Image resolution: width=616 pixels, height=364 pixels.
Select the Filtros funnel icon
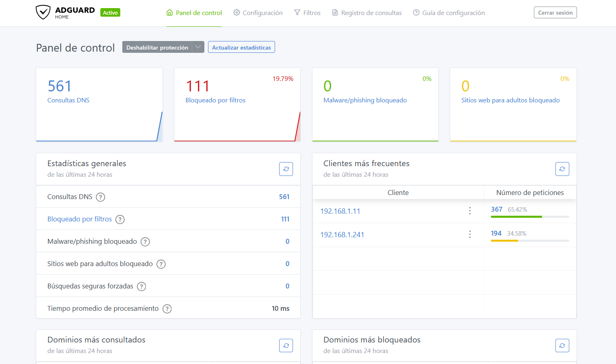297,13
